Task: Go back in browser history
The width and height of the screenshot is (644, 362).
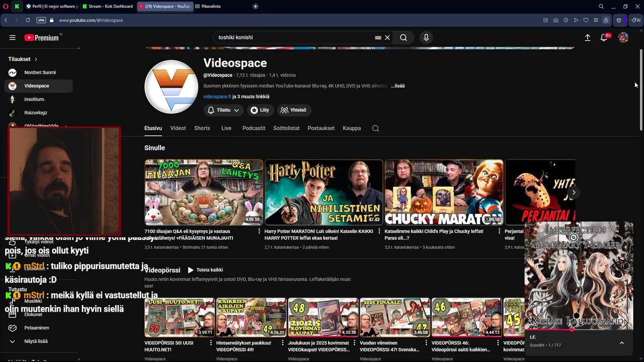Action: pos(6,20)
